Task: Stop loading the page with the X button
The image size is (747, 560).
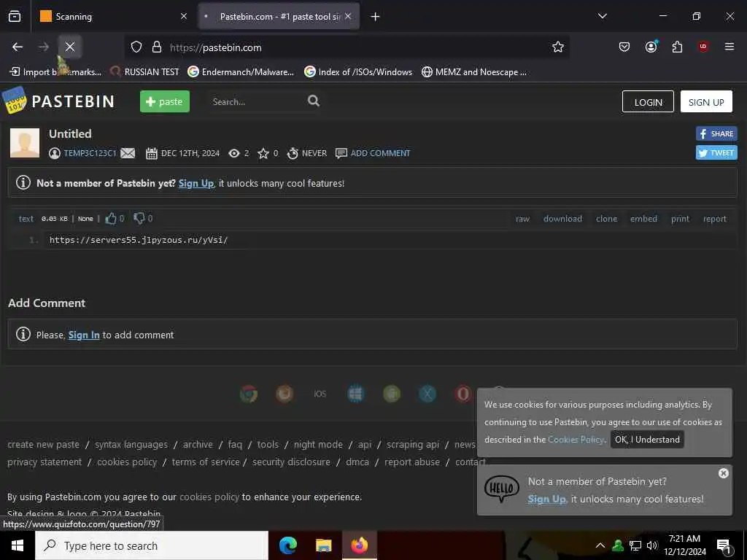Action: [x=70, y=47]
